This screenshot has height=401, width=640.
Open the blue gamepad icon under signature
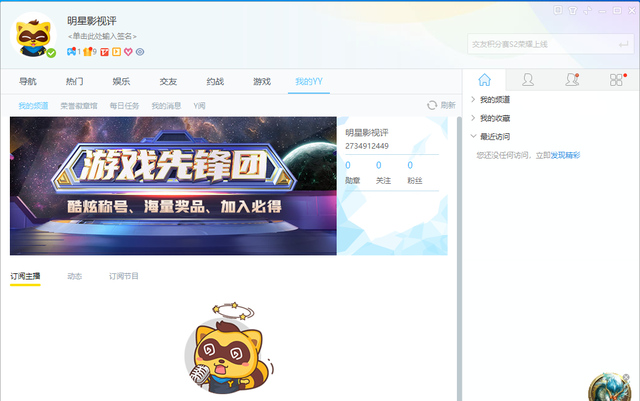point(71,52)
